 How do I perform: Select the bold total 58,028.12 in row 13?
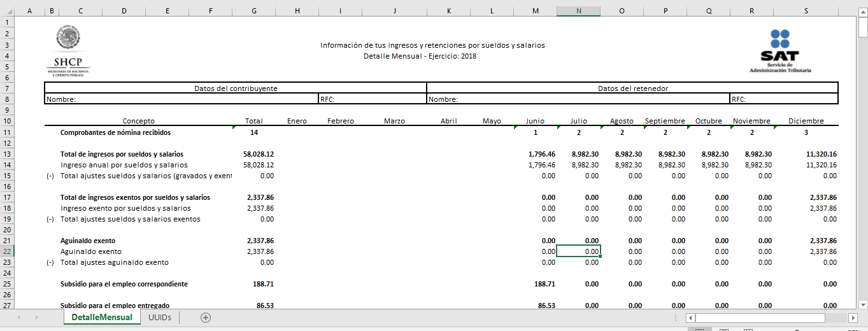click(259, 154)
